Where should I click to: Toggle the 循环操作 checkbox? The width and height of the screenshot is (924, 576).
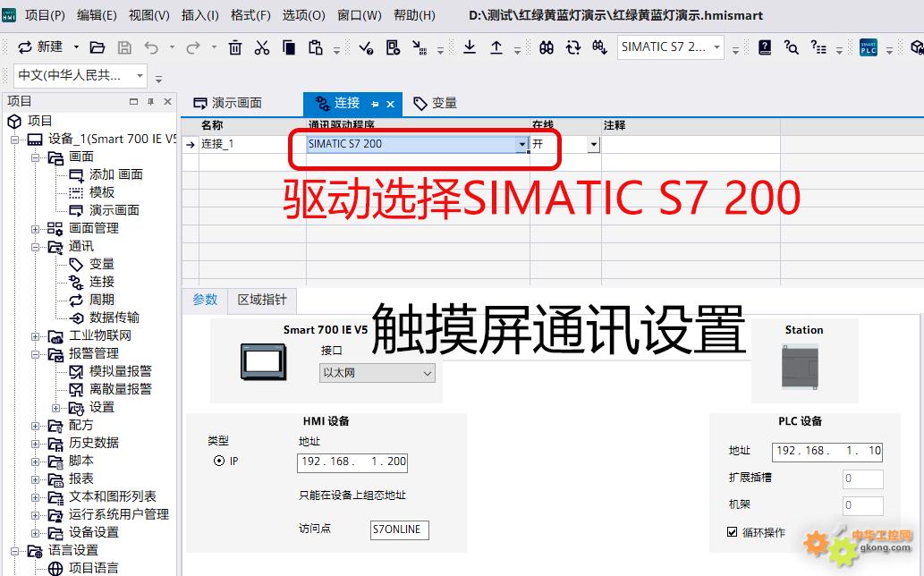coord(733,532)
